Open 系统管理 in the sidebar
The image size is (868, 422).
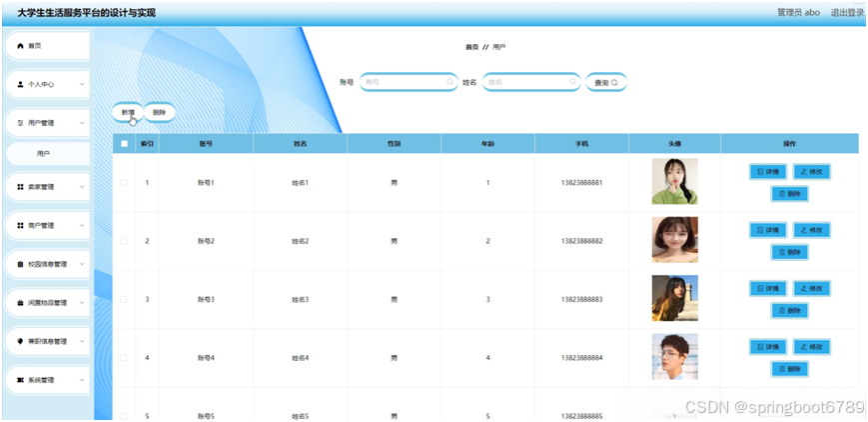[48, 380]
